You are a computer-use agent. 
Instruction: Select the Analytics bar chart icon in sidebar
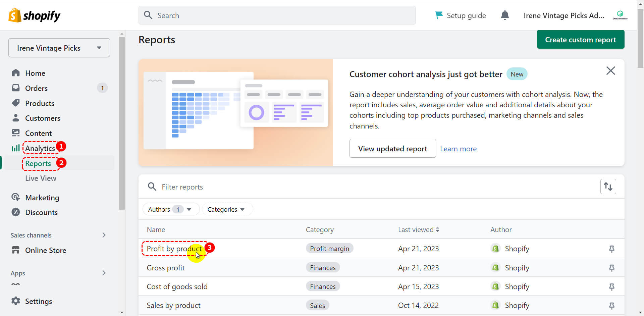[15, 148]
